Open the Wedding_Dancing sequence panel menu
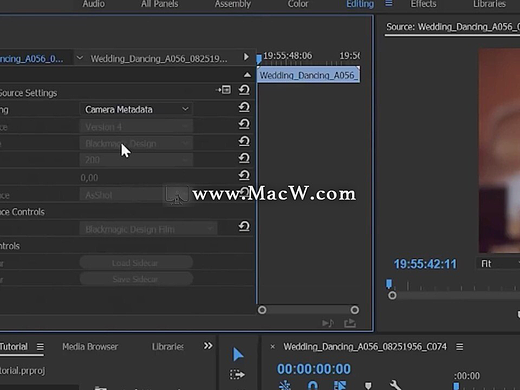This screenshot has width=520, height=390. click(460, 347)
